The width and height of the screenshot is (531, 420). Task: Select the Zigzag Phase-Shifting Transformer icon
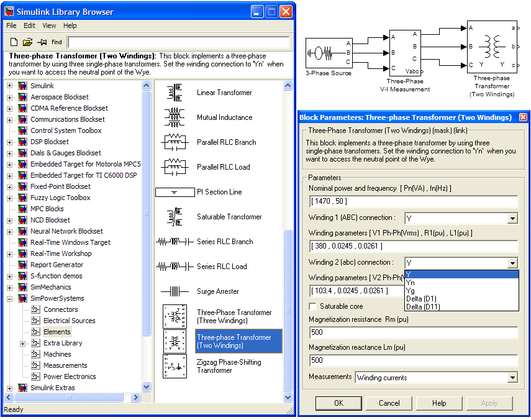pos(175,366)
